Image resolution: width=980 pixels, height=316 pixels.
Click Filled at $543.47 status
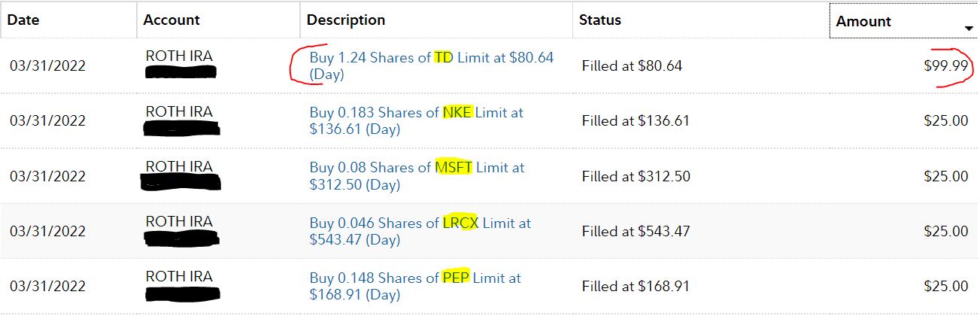click(636, 231)
